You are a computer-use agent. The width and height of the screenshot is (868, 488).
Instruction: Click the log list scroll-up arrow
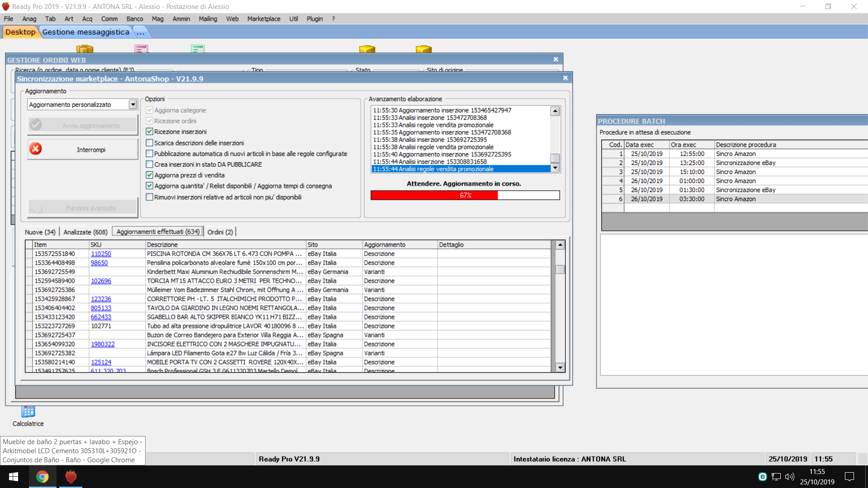tap(555, 111)
